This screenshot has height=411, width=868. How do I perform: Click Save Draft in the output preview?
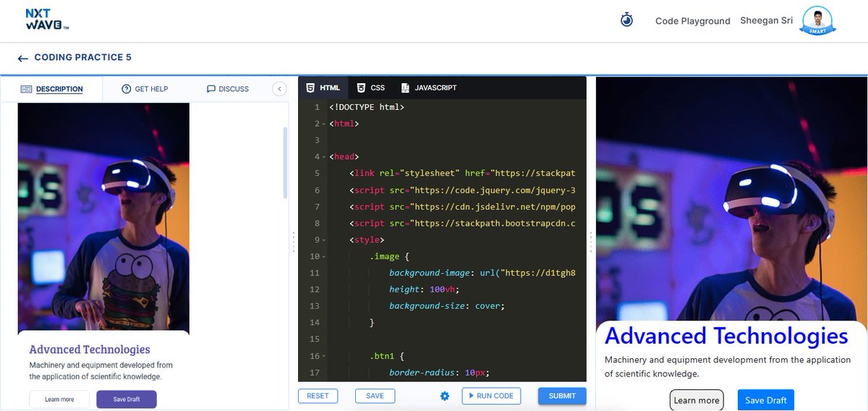[x=766, y=400]
